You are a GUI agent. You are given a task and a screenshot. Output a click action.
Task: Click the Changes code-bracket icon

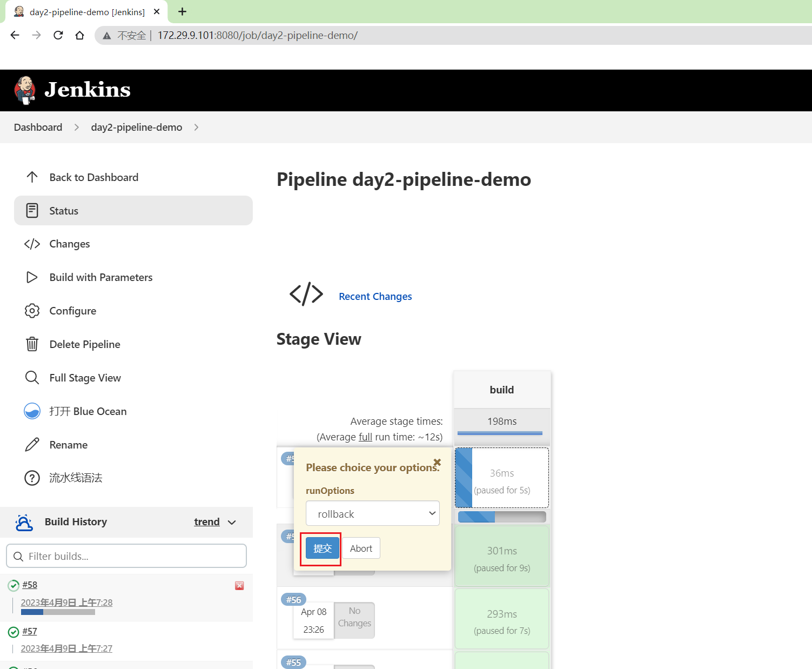coord(32,244)
